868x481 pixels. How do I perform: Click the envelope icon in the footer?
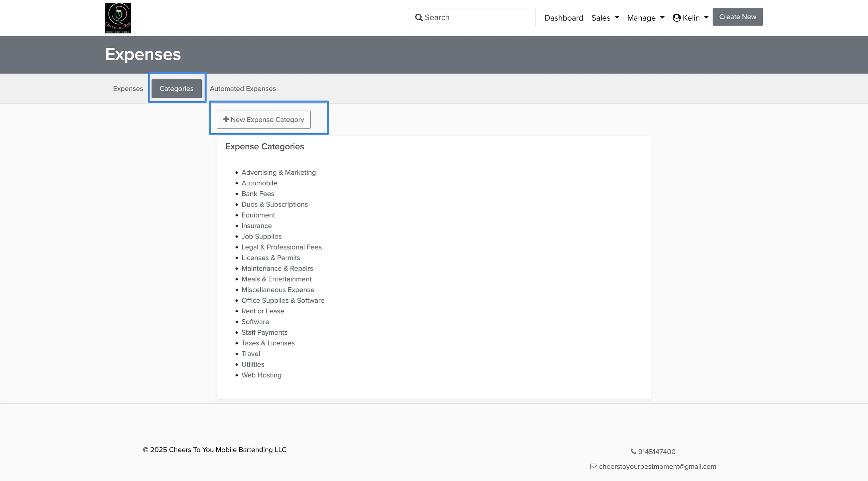(x=594, y=467)
